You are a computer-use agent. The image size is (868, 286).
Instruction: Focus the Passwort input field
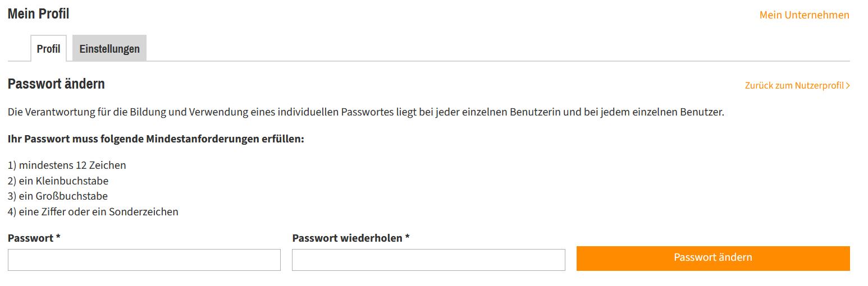click(144, 260)
